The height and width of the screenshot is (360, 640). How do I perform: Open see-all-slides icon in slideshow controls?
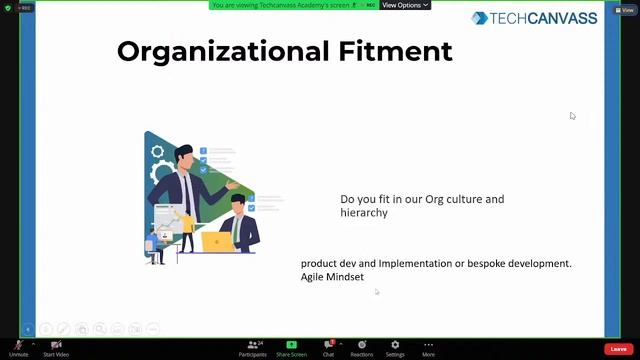pyautogui.click(x=81, y=329)
